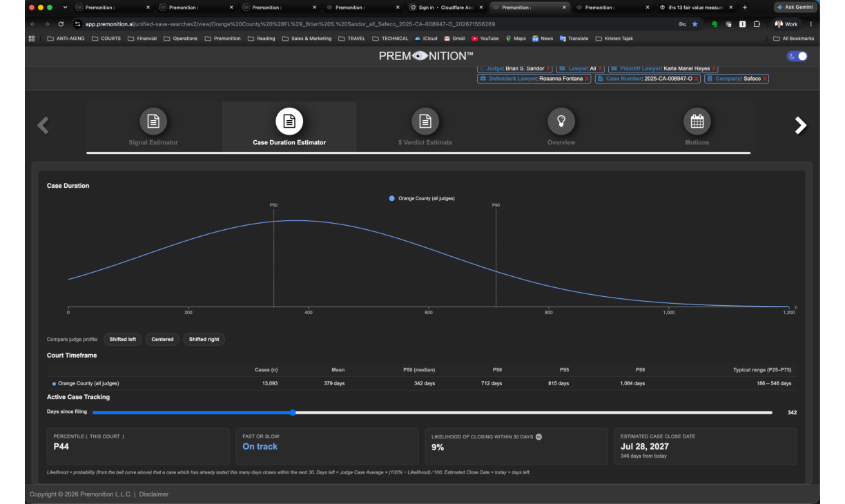This screenshot has height=504, width=845.
Task: Expand the TRAVEL bookmarks folder
Action: click(352, 39)
